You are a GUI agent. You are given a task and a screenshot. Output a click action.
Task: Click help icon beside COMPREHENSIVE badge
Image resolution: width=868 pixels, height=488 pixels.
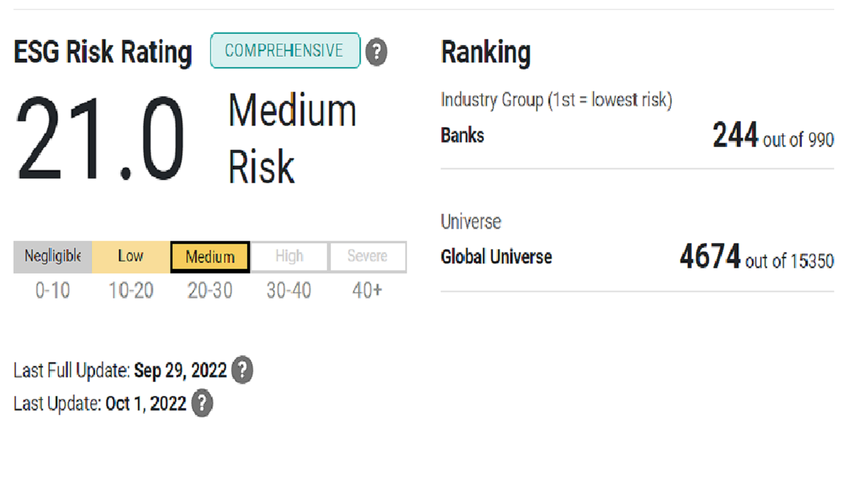click(x=376, y=52)
